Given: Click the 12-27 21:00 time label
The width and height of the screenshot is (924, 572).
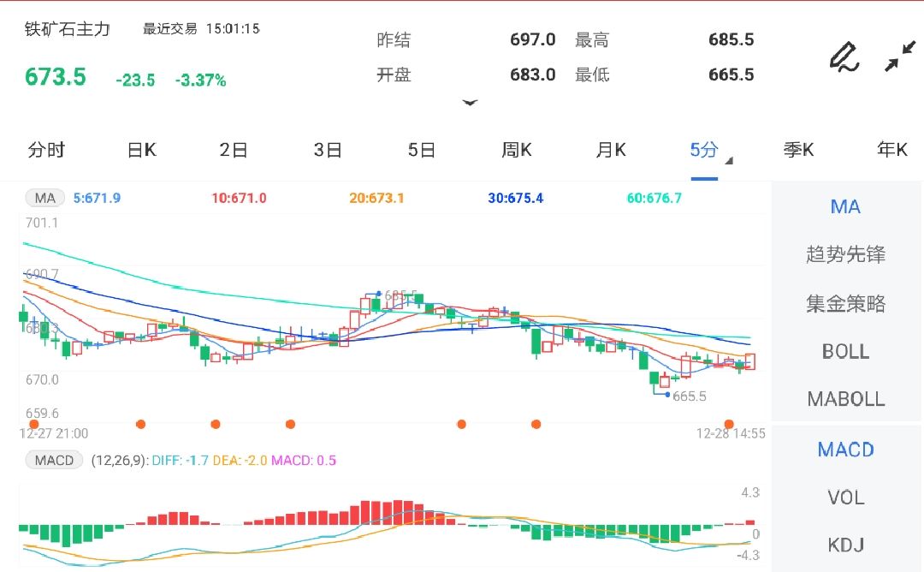Looking at the screenshot, I should click(54, 434).
